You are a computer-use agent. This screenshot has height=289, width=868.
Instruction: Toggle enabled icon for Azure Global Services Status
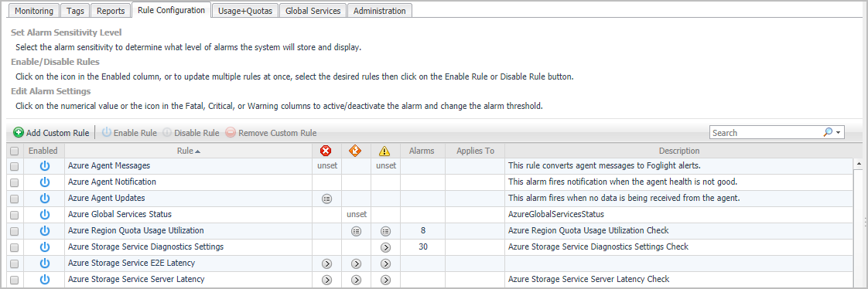(45, 214)
